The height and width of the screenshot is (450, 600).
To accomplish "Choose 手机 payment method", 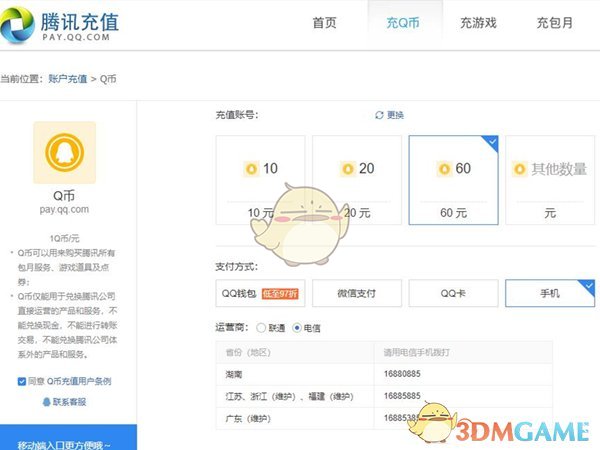I will click(x=550, y=293).
